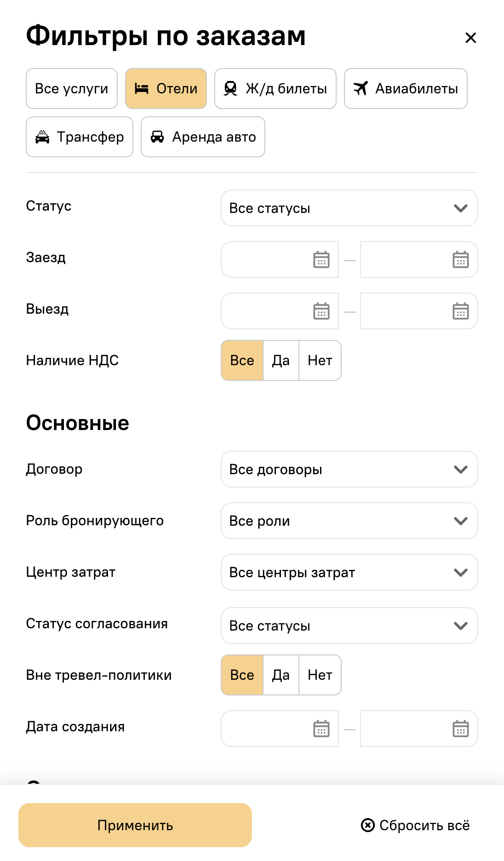Open the Центр затрат dropdown
The width and height of the screenshot is (504, 861).
(349, 572)
